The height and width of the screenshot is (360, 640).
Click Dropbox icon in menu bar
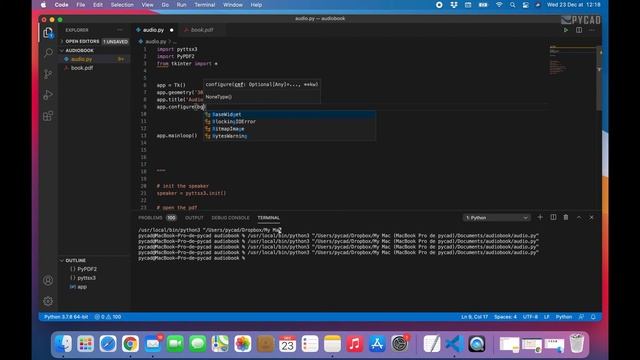(x=453, y=5)
